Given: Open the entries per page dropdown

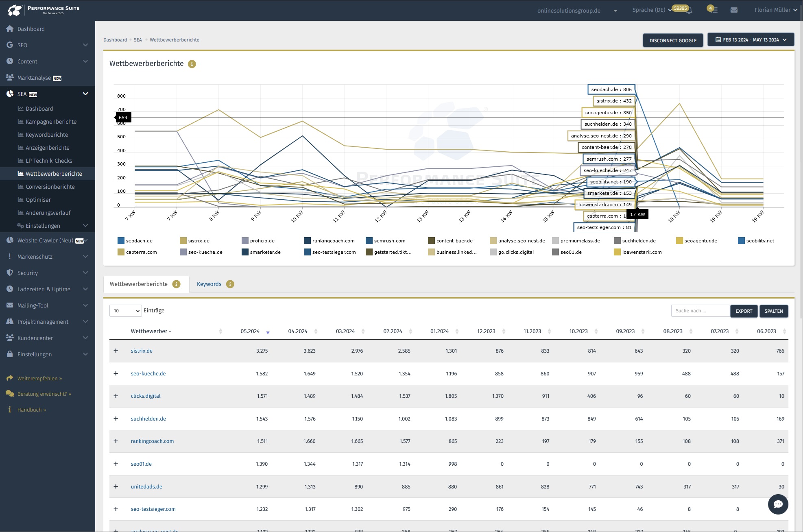Looking at the screenshot, I should click(x=125, y=311).
